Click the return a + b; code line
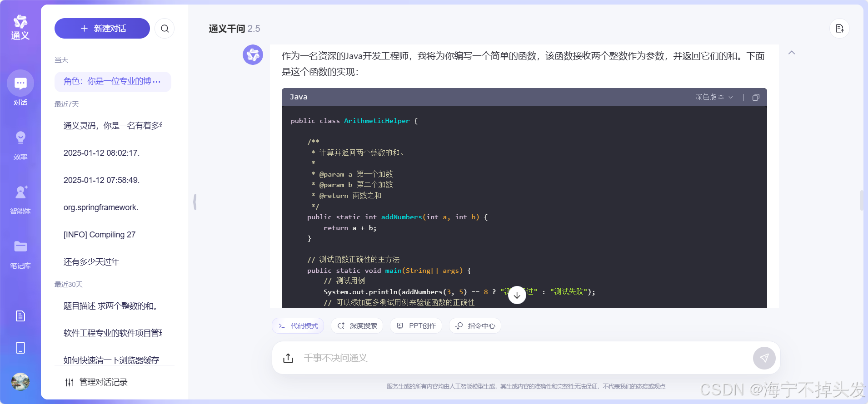Screen dimensions: 868x404 coord(350,228)
